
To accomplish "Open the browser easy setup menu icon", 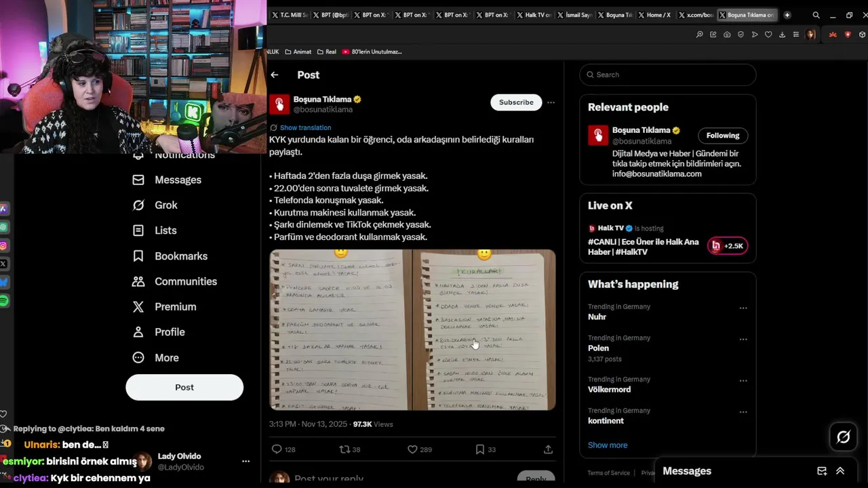I will click(795, 35).
